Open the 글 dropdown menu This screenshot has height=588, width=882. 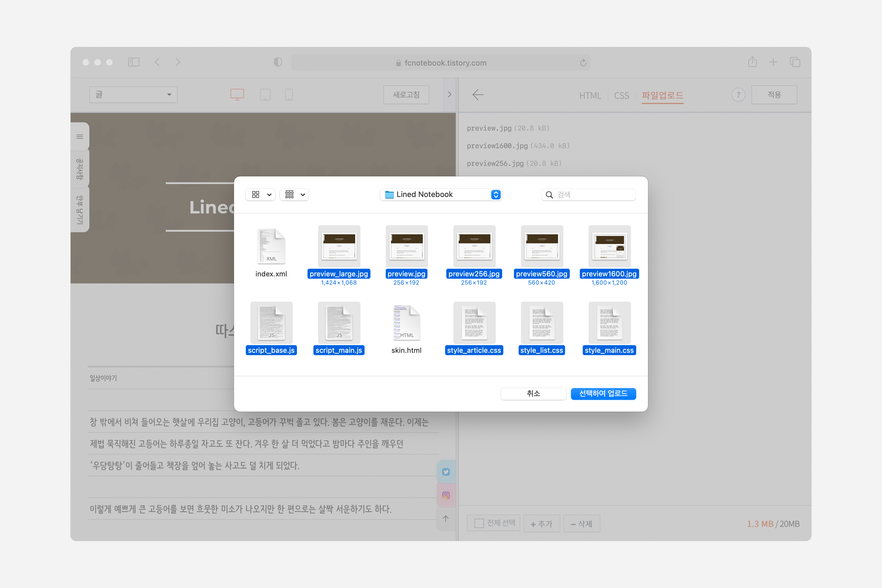point(133,94)
